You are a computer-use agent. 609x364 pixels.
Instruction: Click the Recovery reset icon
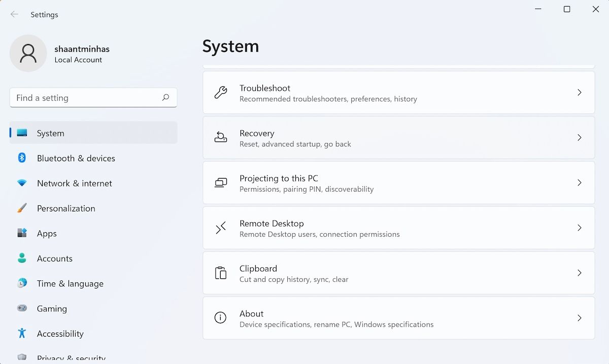[220, 137]
